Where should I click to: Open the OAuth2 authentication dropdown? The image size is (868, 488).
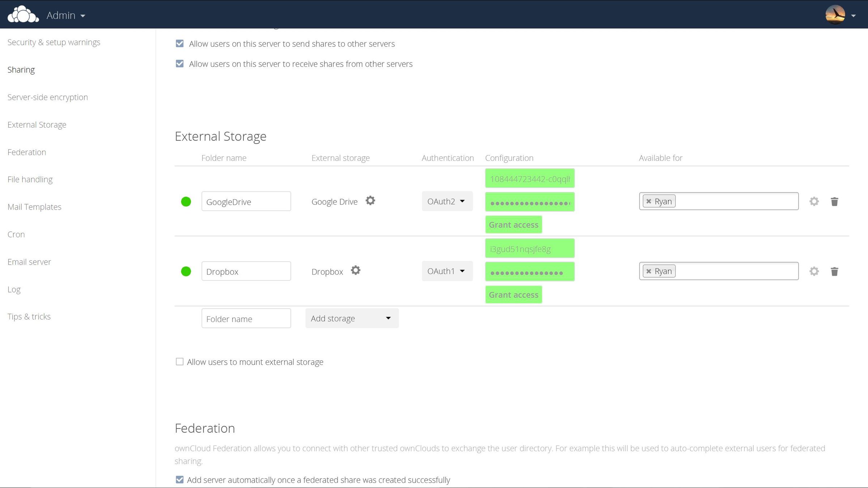(447, 201)
